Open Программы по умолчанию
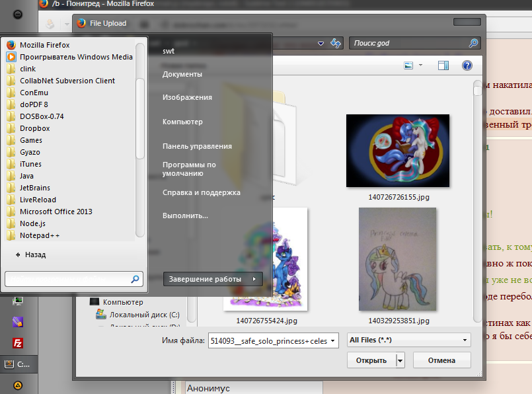This screenshot has width=532, height=394. 189,169
